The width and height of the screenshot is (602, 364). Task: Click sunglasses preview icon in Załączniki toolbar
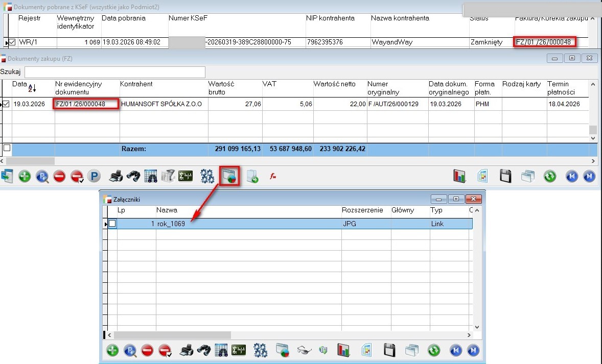point(304,350)
